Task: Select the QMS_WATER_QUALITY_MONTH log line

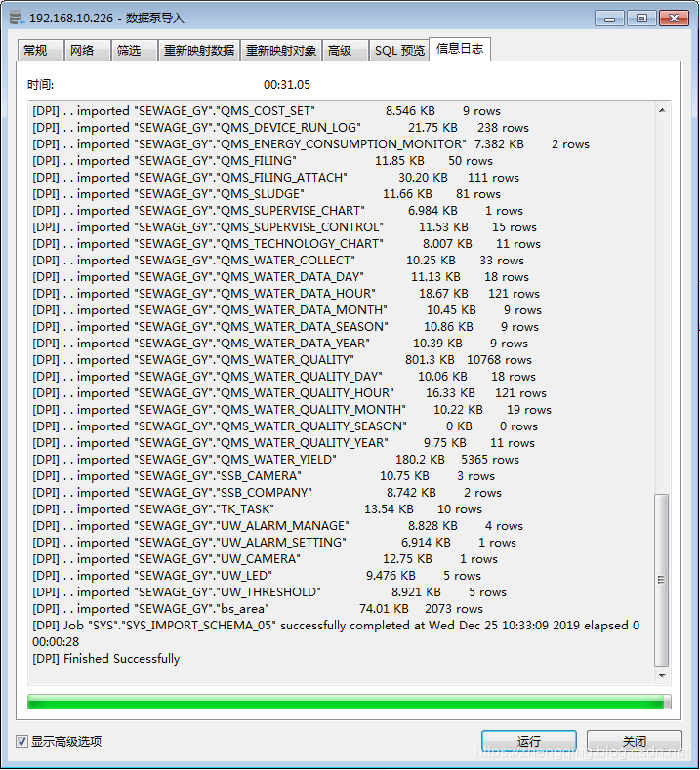Action: [x=292, y=410]
